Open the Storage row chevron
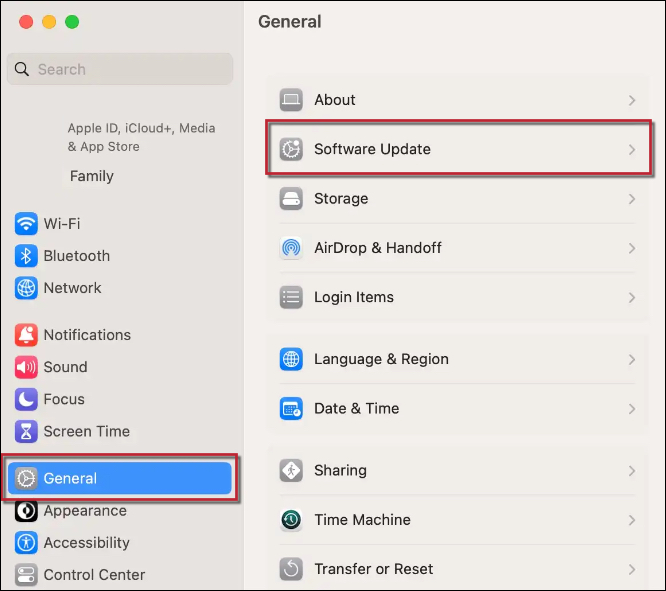The height and width of the screenshot is (591, 666). coord(632,199)
